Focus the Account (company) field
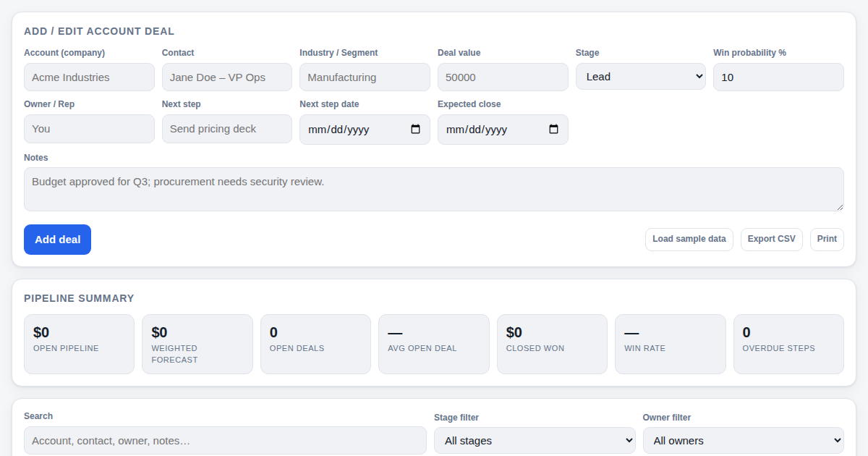 point(89,77)
